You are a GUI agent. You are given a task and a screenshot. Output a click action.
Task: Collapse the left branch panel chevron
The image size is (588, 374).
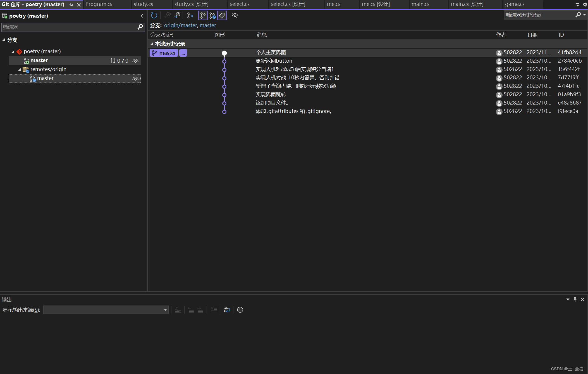[x=142, y=16]
